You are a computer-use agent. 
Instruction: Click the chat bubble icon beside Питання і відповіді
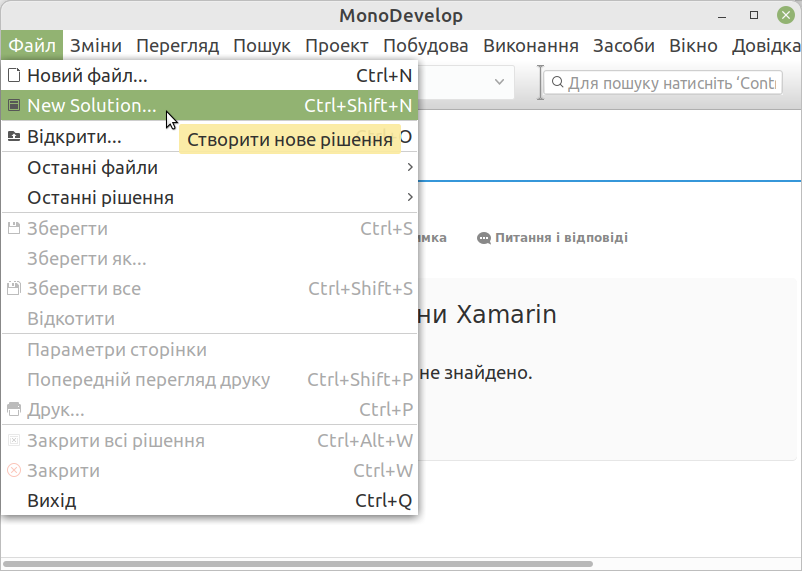[x=484, y=238]
